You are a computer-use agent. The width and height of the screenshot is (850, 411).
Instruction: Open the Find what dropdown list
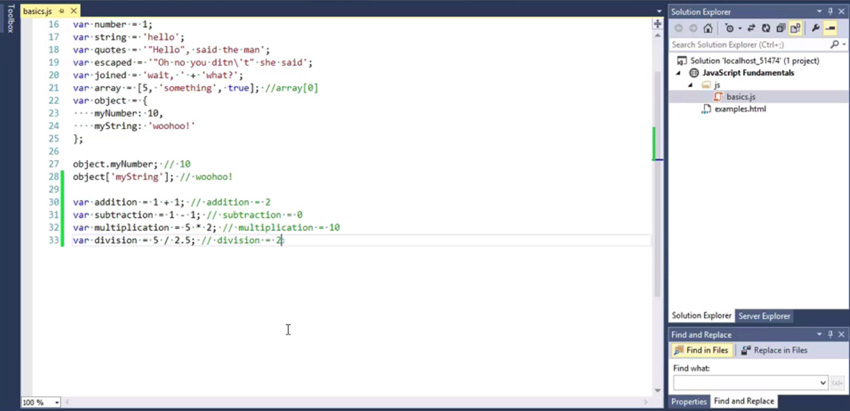coord(822,383)
